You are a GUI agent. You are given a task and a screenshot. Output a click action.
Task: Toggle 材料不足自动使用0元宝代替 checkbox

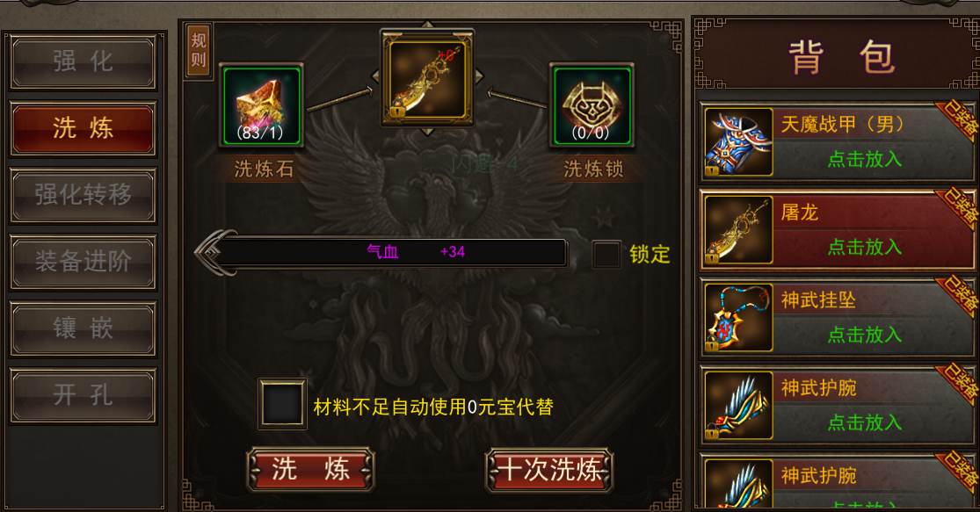[x=282, y=404]
